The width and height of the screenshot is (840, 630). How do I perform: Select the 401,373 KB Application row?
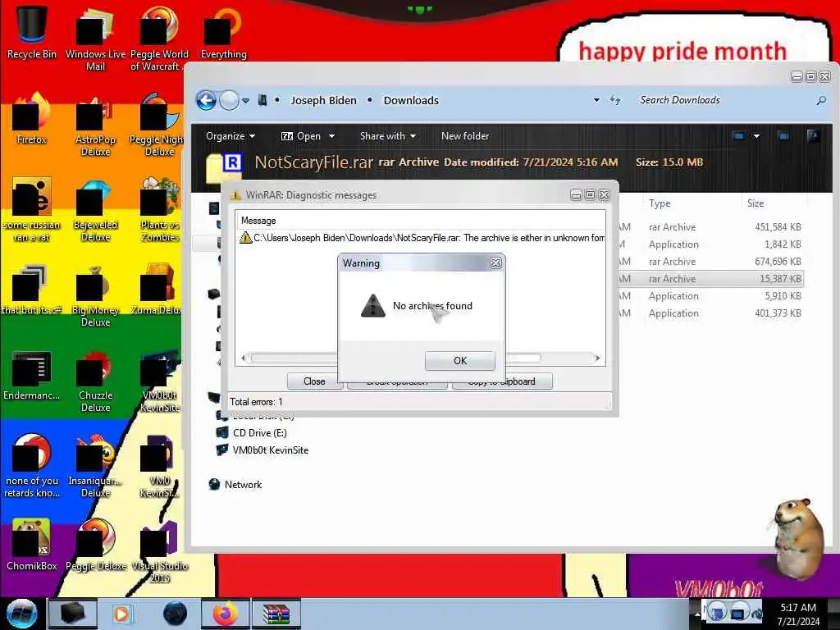(710, 313)
